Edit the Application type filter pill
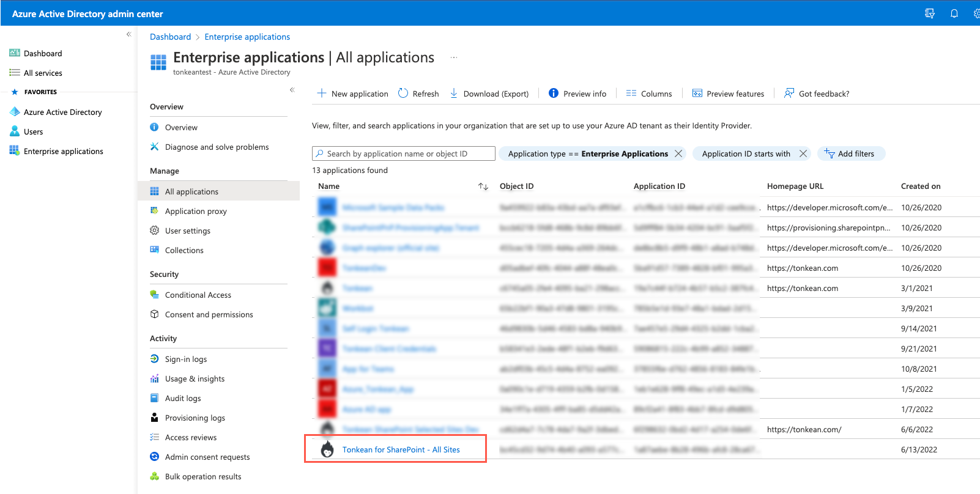Screen dimensions: 980x494 pyautogui.click(x=587, y=153)
